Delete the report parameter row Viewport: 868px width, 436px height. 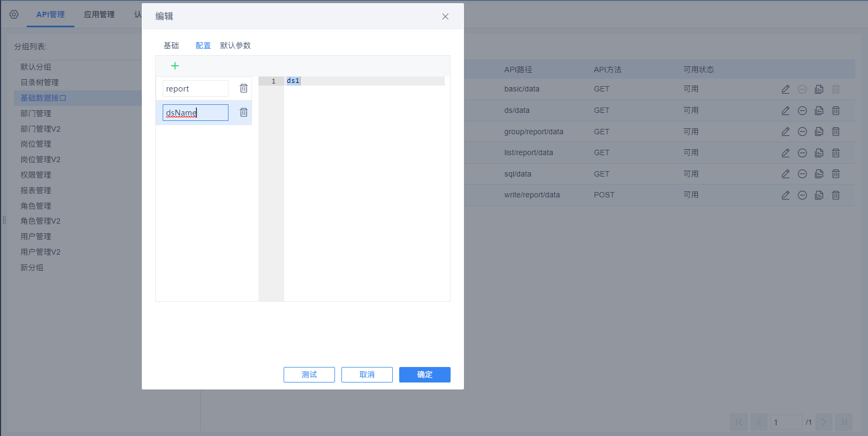243,88
